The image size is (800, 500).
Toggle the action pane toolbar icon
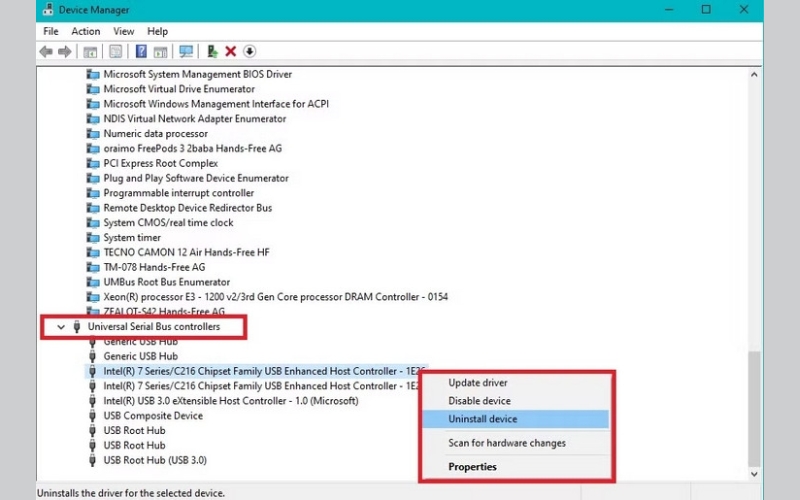pos(160,52)
